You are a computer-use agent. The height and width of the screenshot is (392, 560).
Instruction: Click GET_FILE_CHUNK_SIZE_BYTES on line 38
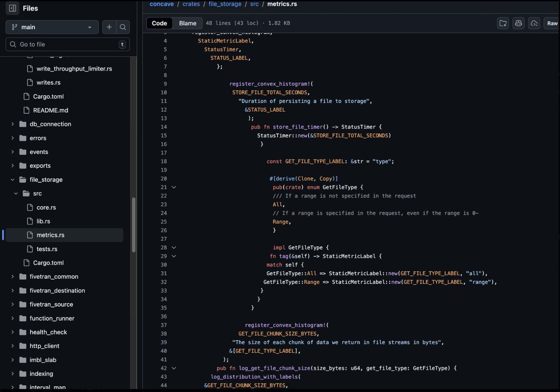click(x=278, y=334)
